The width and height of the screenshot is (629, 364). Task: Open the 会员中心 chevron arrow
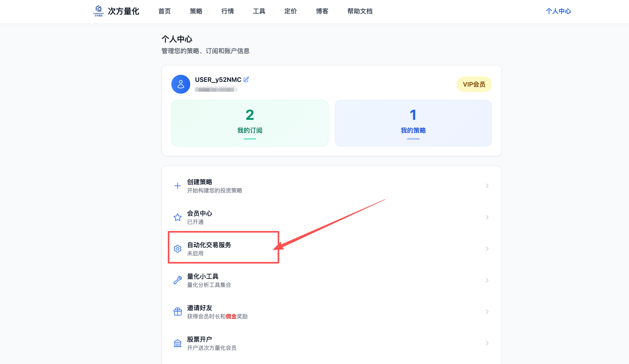click(487, 217)
